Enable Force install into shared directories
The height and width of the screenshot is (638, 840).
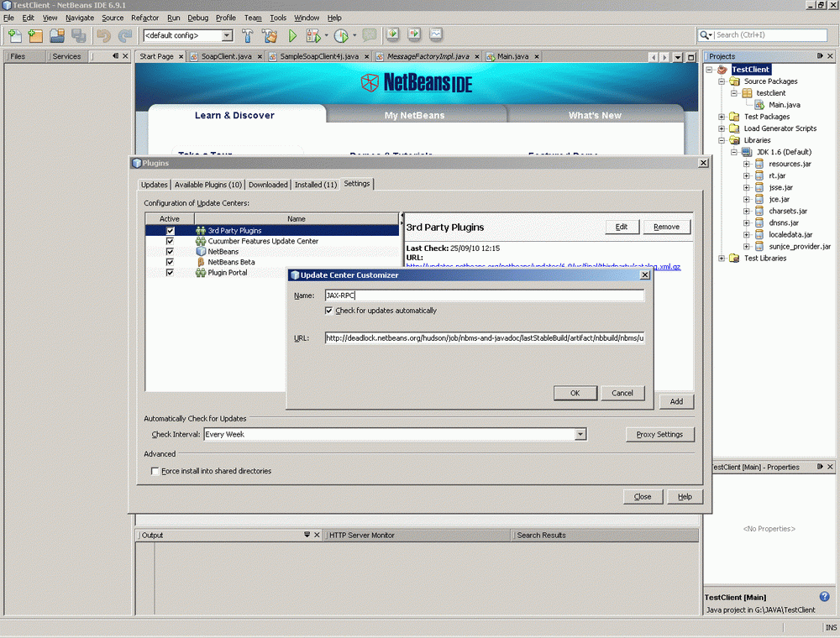tap(155, 471)
